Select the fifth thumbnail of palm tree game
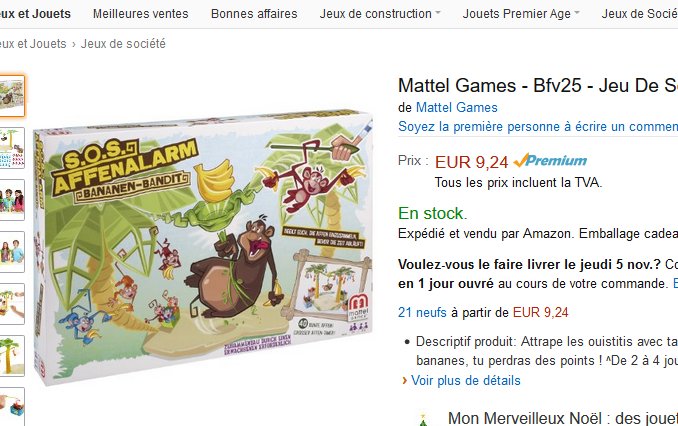The height and width of the screenshot is (426, 678). pos(12,304)
